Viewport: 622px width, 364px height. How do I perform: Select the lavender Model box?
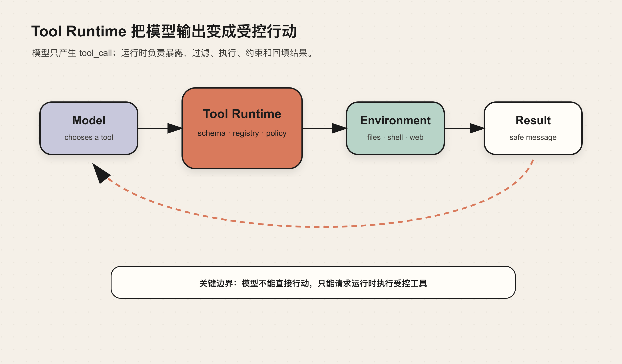[x=89, y=128]
